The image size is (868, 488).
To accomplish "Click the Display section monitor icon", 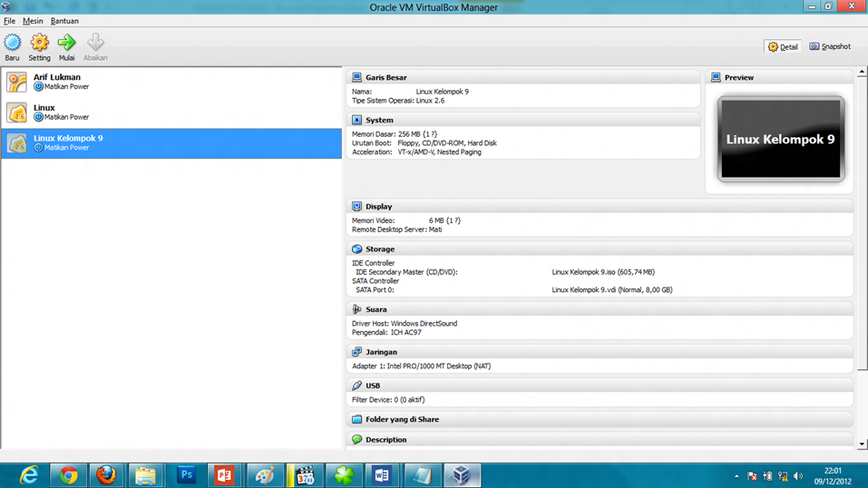I will (357, 207).
